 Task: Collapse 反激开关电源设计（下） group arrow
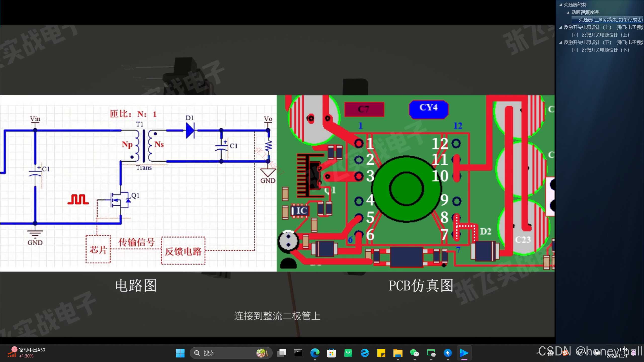tap(560, 42)
